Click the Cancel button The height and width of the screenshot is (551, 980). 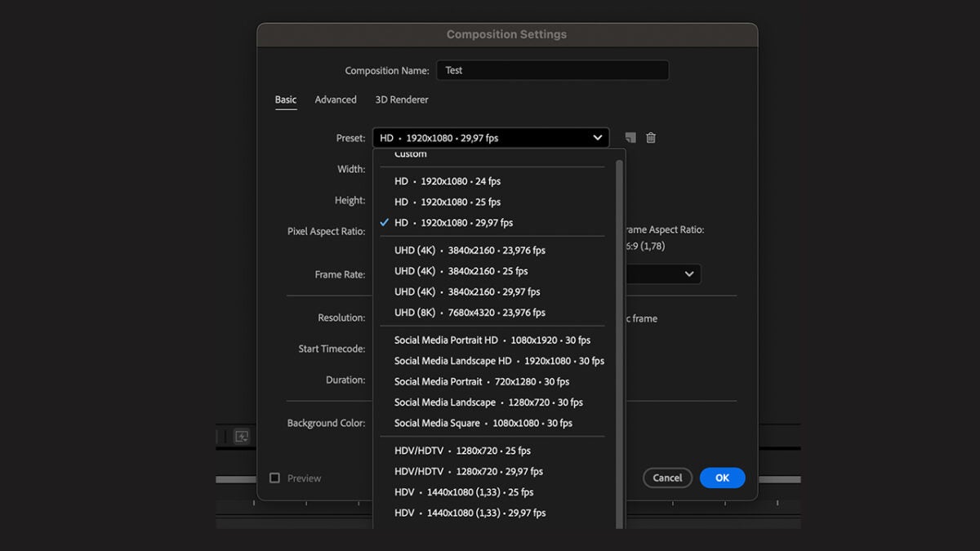(667, 478)
